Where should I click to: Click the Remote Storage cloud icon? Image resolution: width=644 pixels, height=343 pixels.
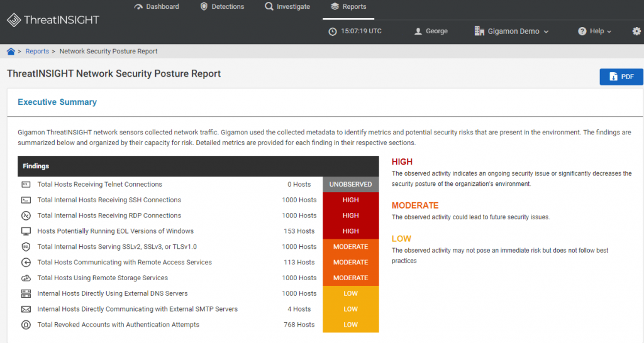[x=26, y=278]
